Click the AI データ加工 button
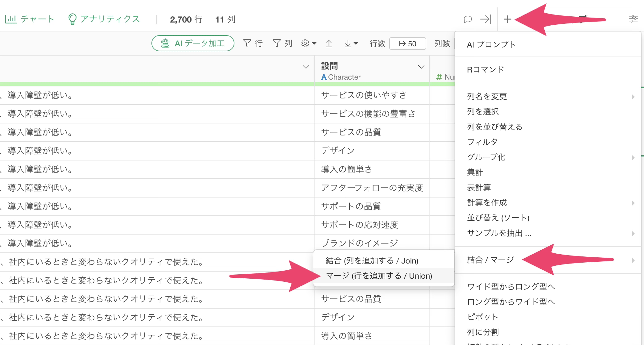The width and height of the screenshot is (644, 345). pos(193,44)
